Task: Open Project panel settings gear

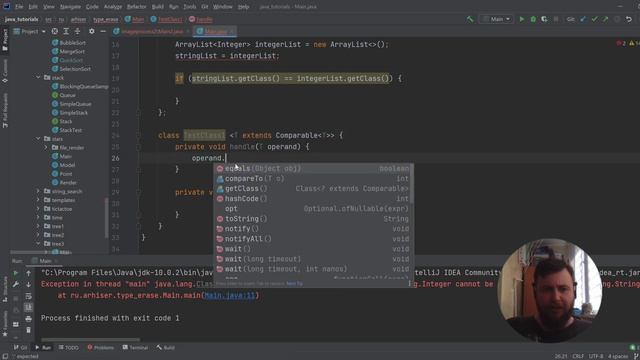Action: tap(91, 31)
